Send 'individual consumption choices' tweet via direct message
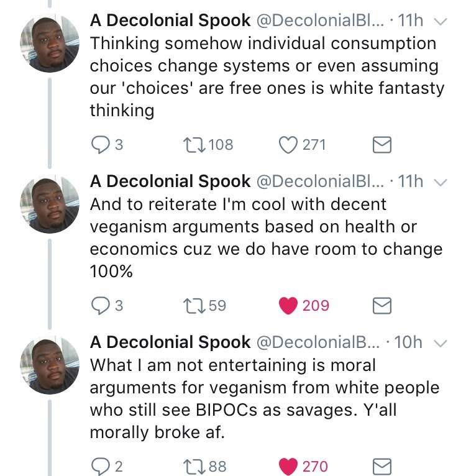 point(381,145)
